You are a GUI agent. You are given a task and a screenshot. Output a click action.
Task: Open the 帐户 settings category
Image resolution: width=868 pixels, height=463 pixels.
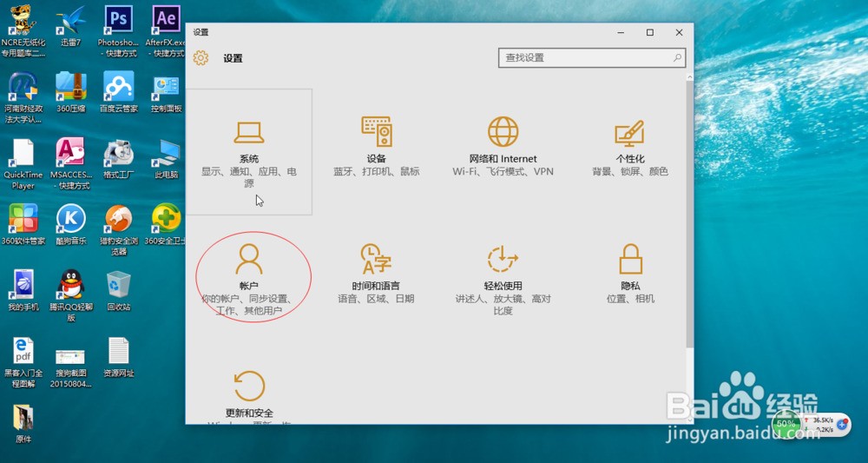click(x=248, y=279)
